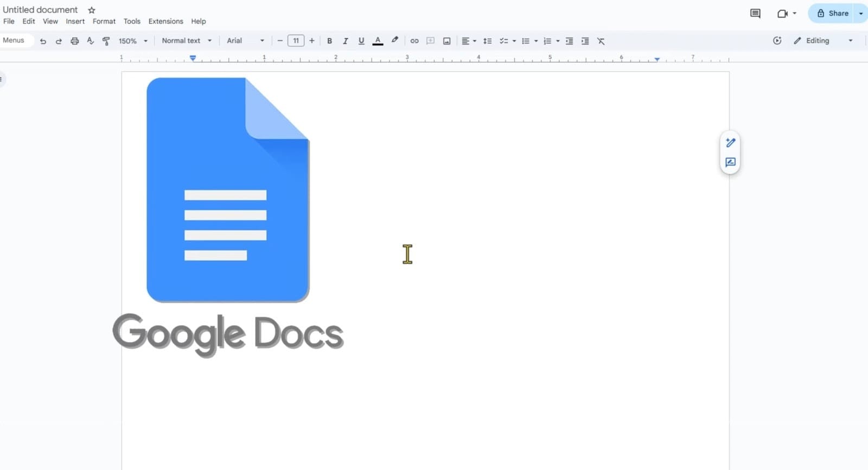The height and width of the screenshot is (470, 868).
Task: Click the toolbar's circular spark icon
Action: point(777,41)
